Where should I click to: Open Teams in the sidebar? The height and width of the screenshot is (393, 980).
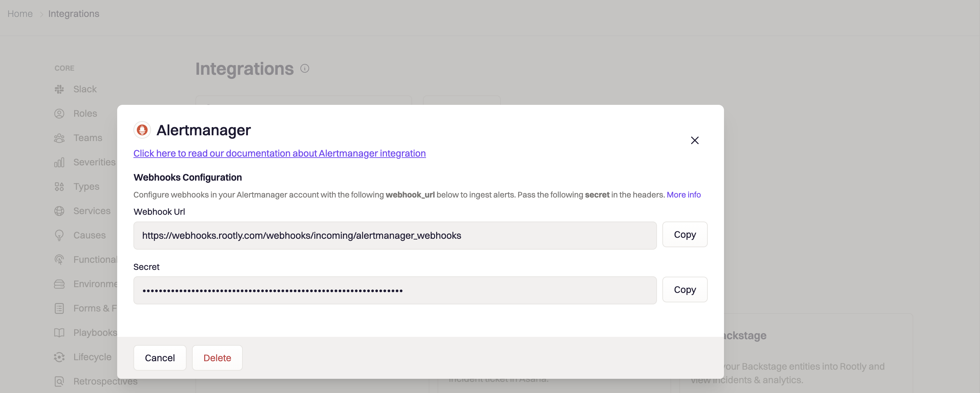point(87,138)
